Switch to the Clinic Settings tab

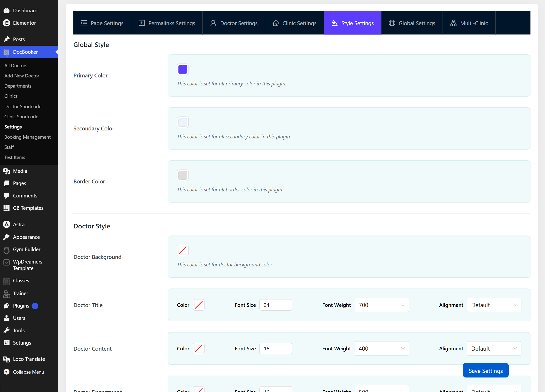point(295,23)
